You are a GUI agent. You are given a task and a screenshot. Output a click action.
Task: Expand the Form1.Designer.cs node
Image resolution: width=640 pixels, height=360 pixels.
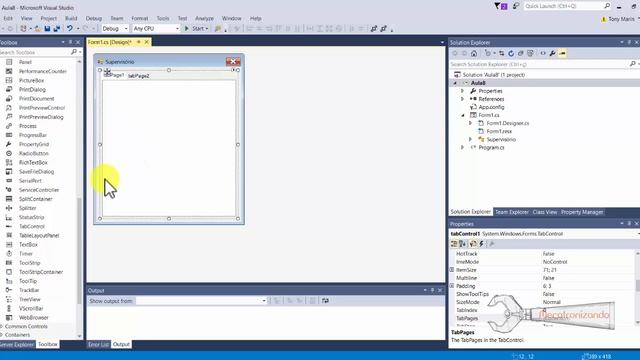point(470,123)
